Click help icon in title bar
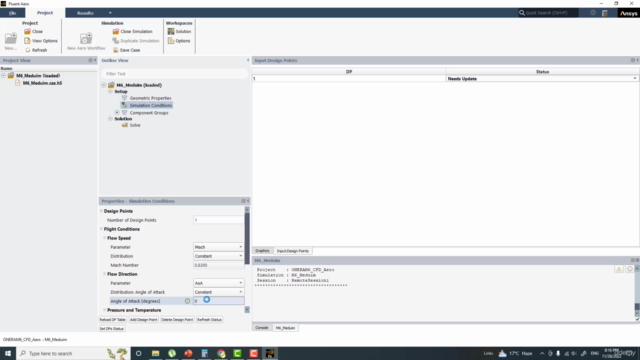 pos(593,13)
